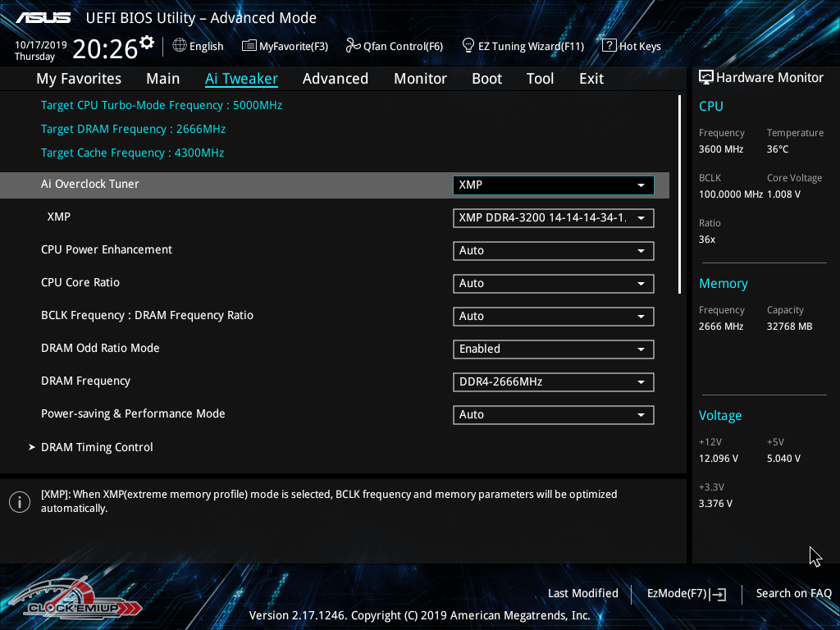The height and width of the screenshot is (630, 840).
Task: Change the CPU Power Enhancement setting
Action: coord(553,251)
